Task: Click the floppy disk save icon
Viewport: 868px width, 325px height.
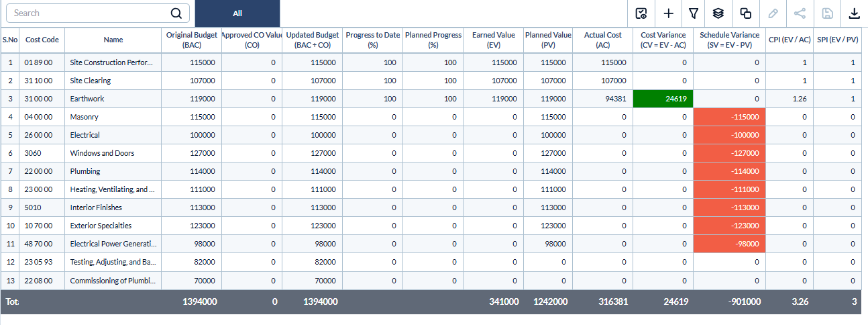Action: coord(827,13)
